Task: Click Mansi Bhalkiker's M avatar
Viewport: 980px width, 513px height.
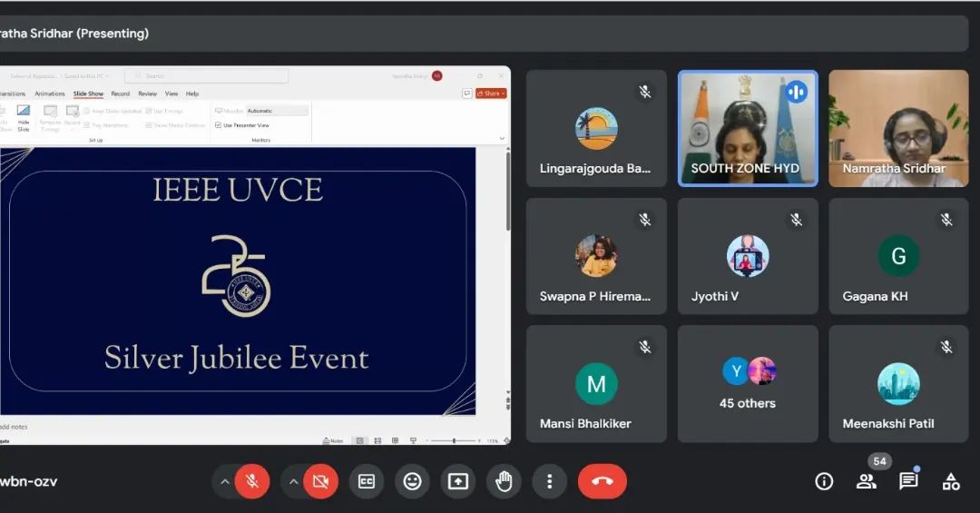Action: pos(596,383)
